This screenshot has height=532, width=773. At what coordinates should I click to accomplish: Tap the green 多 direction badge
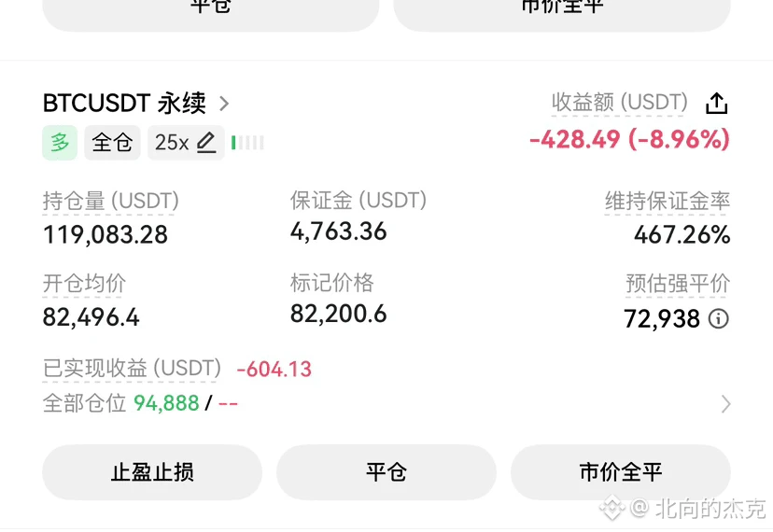60,143
